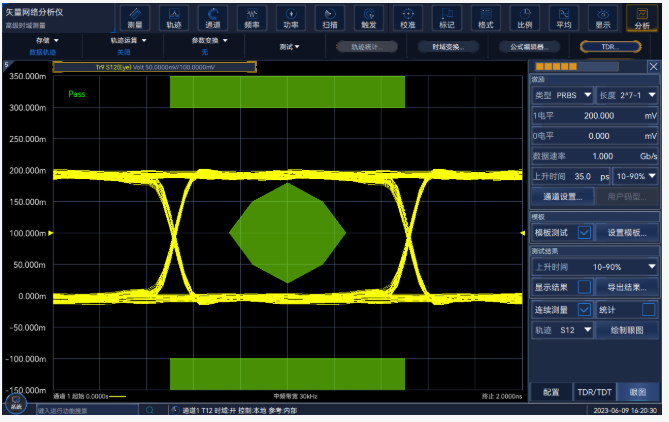The height and width of the screenshot is (422, 669).
Task: Open the rise time 10-90% stimulus dropdown
Action: (x=635, y=176)
